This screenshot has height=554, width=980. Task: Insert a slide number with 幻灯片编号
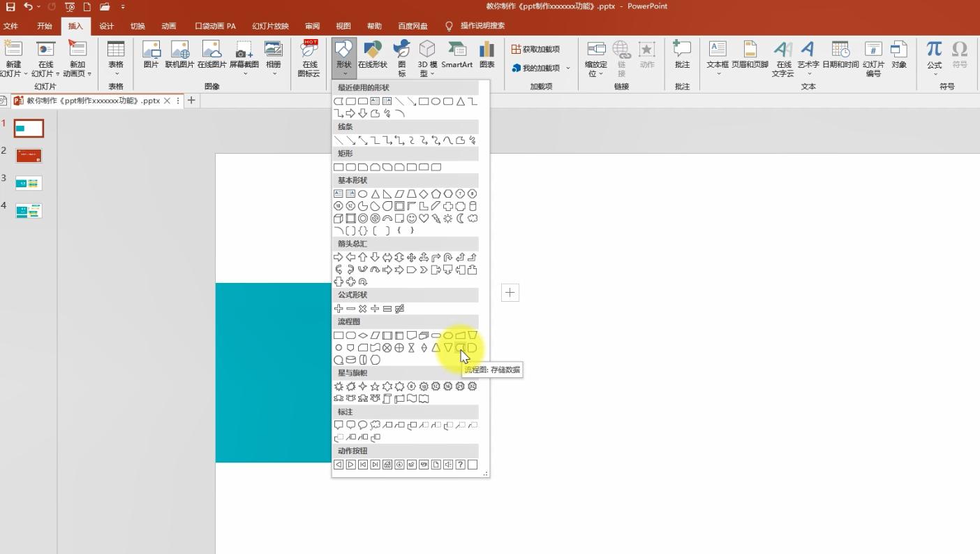tap(873, 58)
